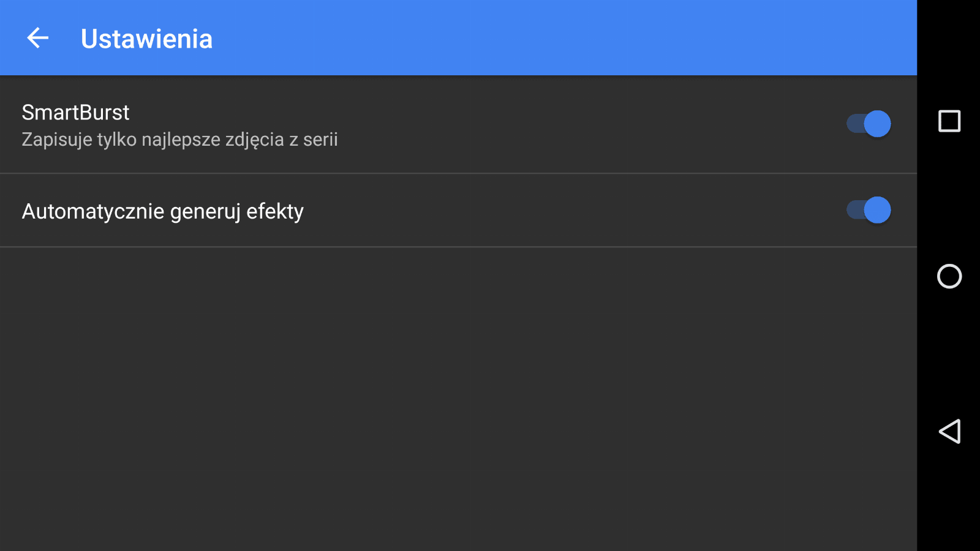Click the Automatycznie generuj efekty row middle
The width and height of the screenshot is (980, 551).
pyautogui.click(x=458, y=211)
